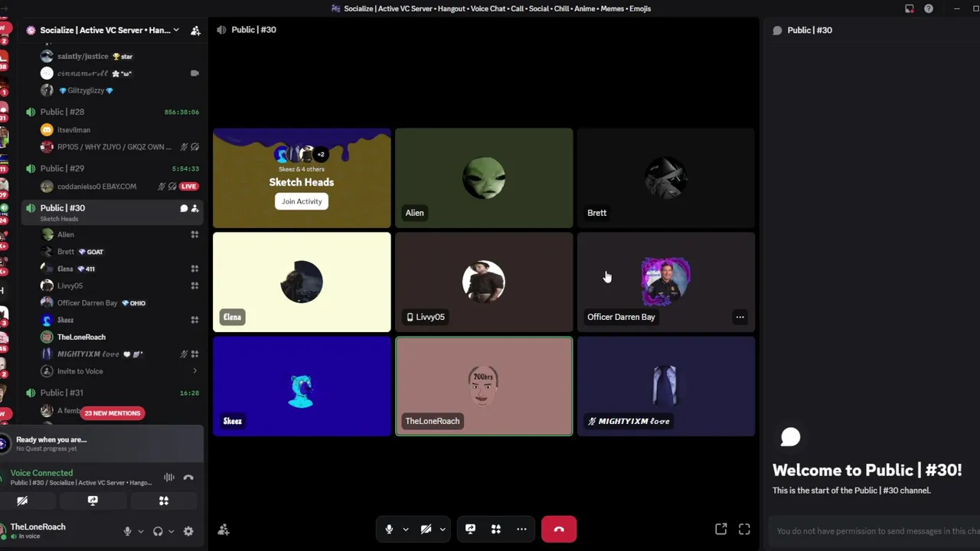980x551 pixels.
Task: Pop out the call window icon
Action: pyautogui.click(x=720, y=529)
